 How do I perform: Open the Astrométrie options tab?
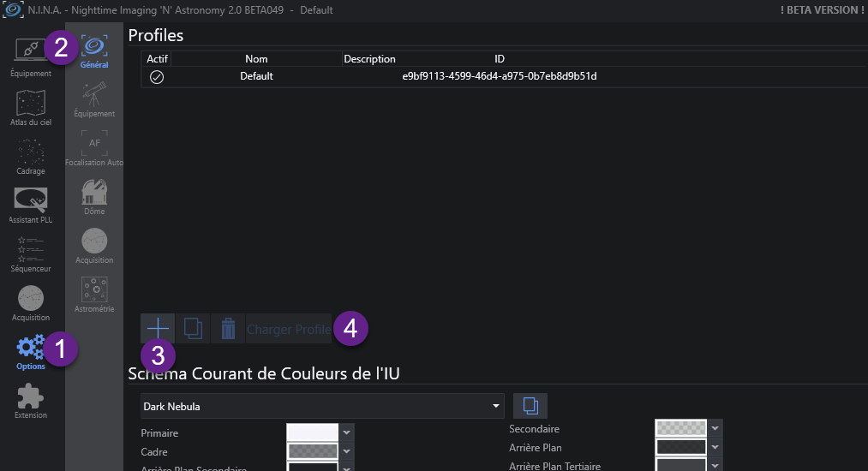(x=94, y=295)
